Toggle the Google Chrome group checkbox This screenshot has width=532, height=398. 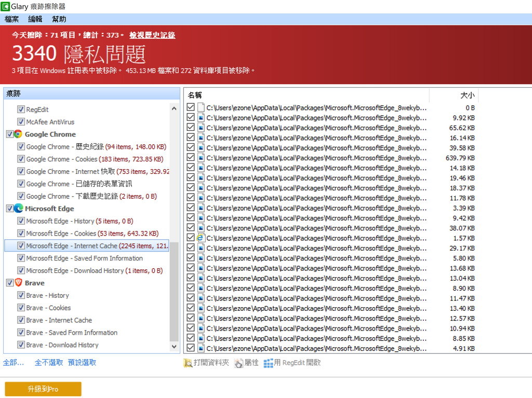[x=9, y=134]
